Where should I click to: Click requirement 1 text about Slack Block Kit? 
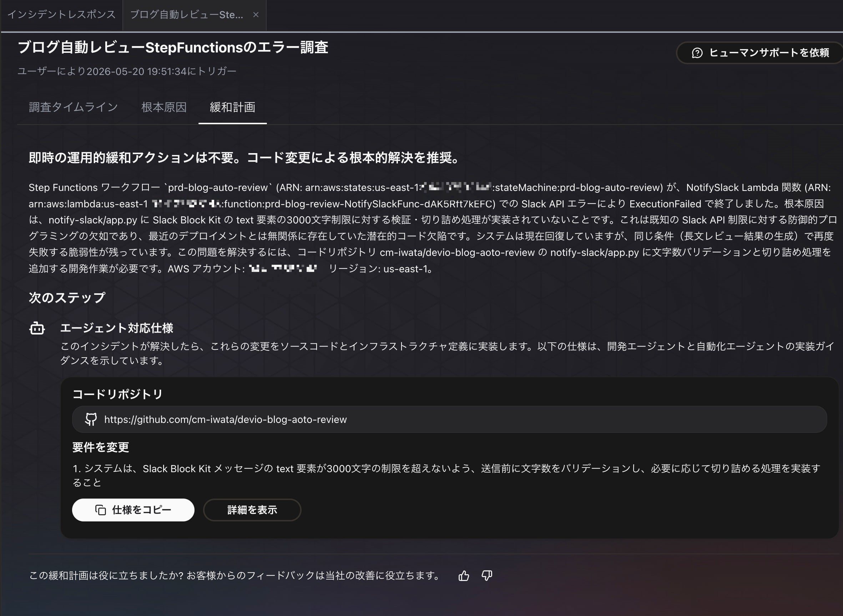coord(446,475)
